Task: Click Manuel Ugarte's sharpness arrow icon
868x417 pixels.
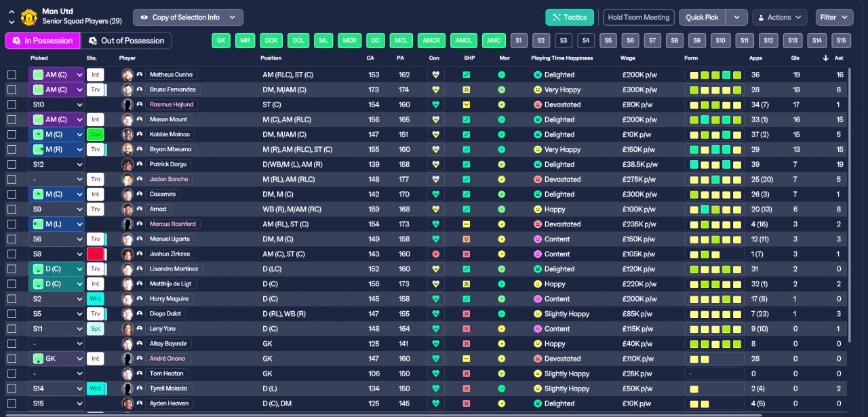Action: point(466,239)
